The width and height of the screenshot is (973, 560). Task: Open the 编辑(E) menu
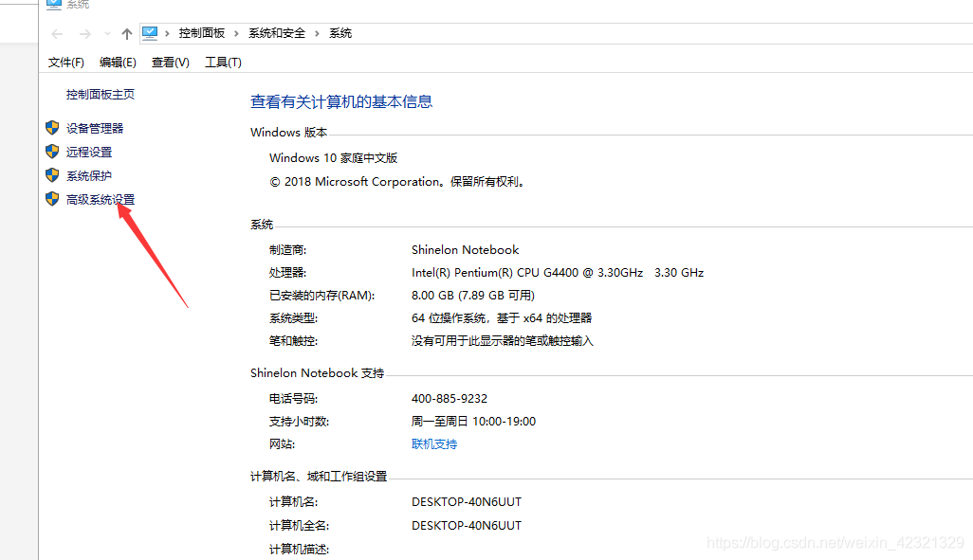click(118, 62)
